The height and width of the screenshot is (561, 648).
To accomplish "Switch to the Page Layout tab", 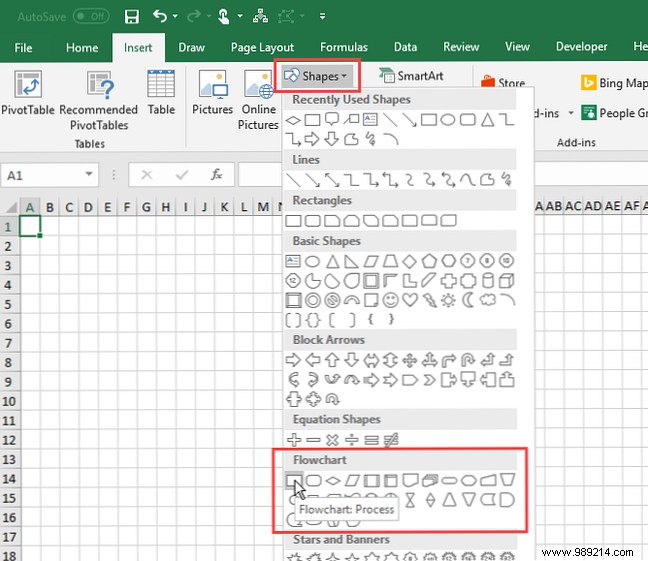I will click(262, 48).
